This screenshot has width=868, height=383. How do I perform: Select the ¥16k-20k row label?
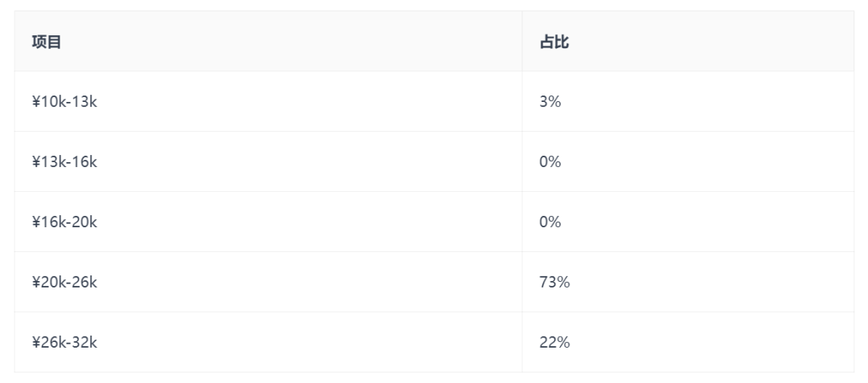click(x=64, y=222)
